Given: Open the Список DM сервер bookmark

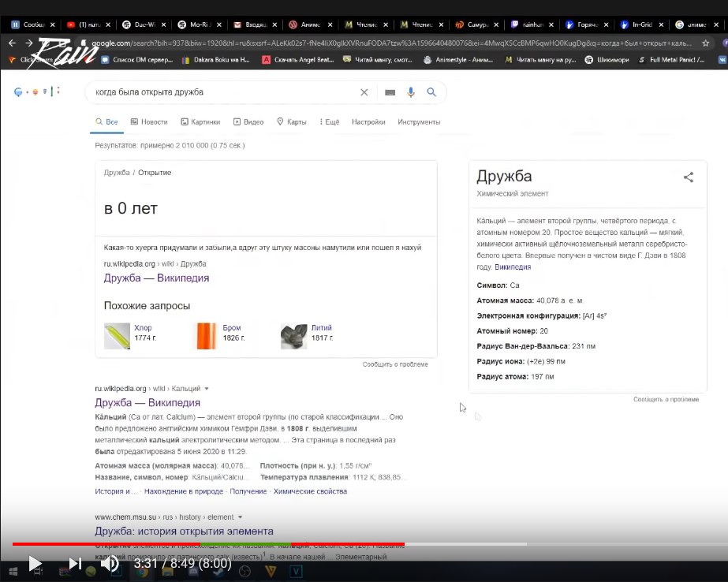Looking at the screenshot, I should point(137,59).
